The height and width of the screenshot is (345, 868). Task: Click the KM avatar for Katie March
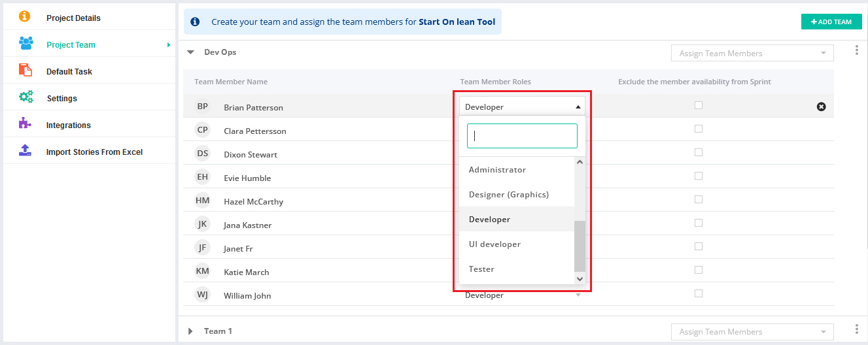point(203,271)
